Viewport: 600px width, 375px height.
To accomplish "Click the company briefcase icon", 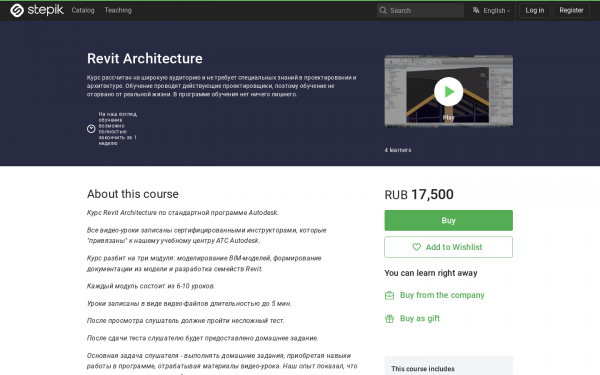I will point(389,295).
